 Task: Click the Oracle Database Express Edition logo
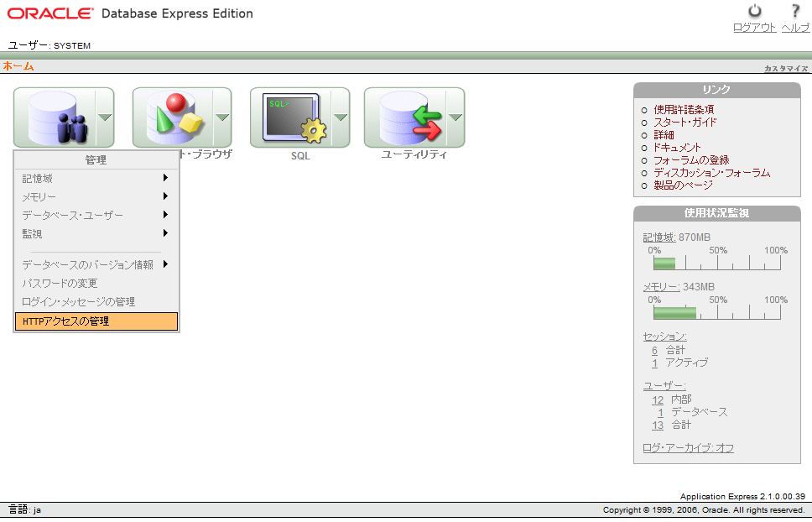tap(130, 13)
